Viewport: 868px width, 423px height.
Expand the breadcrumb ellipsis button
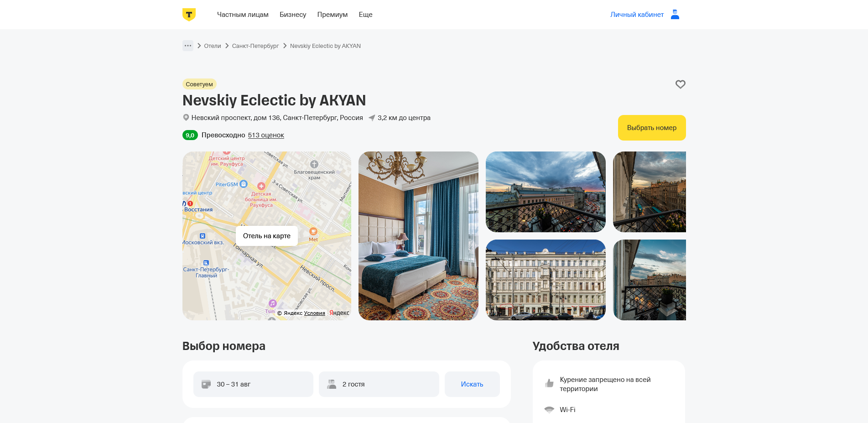pyautogui.click(x=188, y=46)
